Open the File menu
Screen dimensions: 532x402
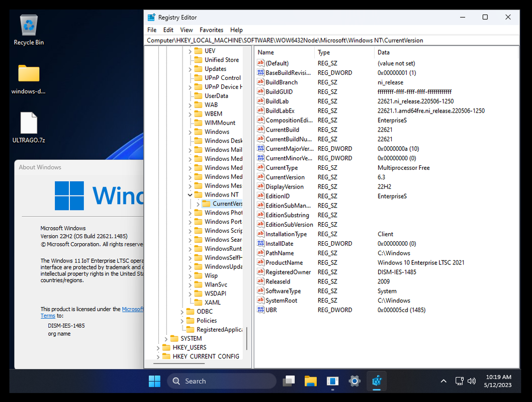(x=152, y=30)
